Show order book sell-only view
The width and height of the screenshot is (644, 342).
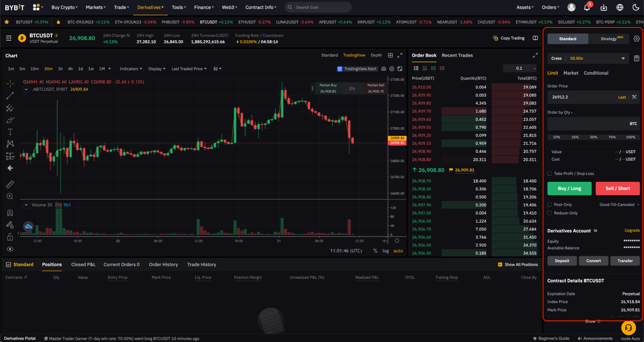pyautogui.click(x=442, y=68)
